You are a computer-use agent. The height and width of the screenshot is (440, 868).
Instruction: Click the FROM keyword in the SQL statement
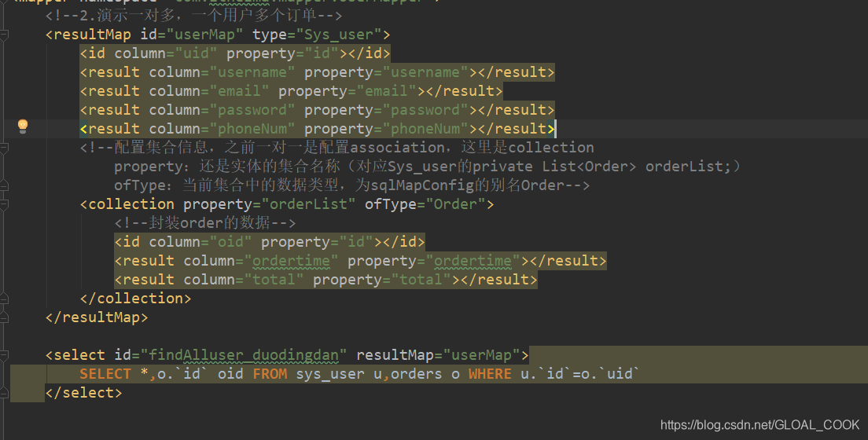point(270,374)
